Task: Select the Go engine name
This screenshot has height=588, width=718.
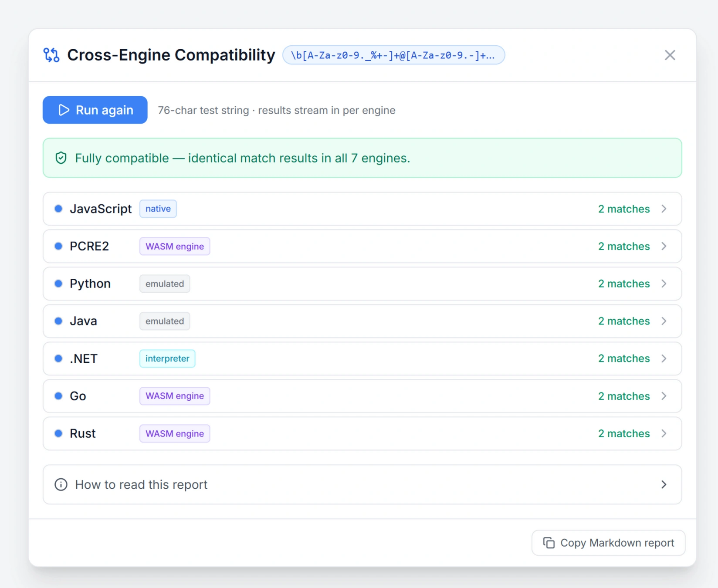Action: click(78, 396)
